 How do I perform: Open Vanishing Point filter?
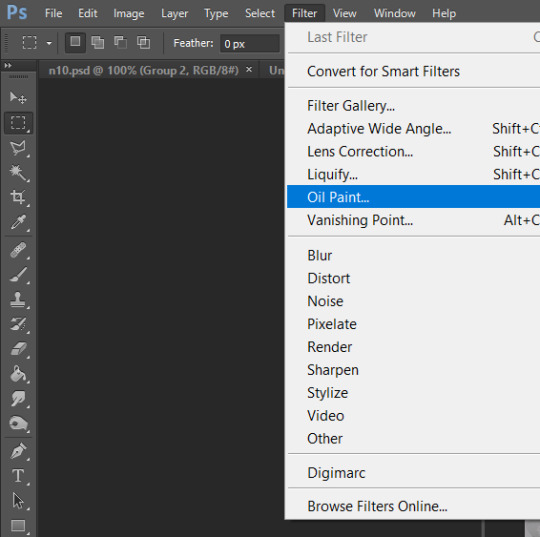[x=413, y=220]
